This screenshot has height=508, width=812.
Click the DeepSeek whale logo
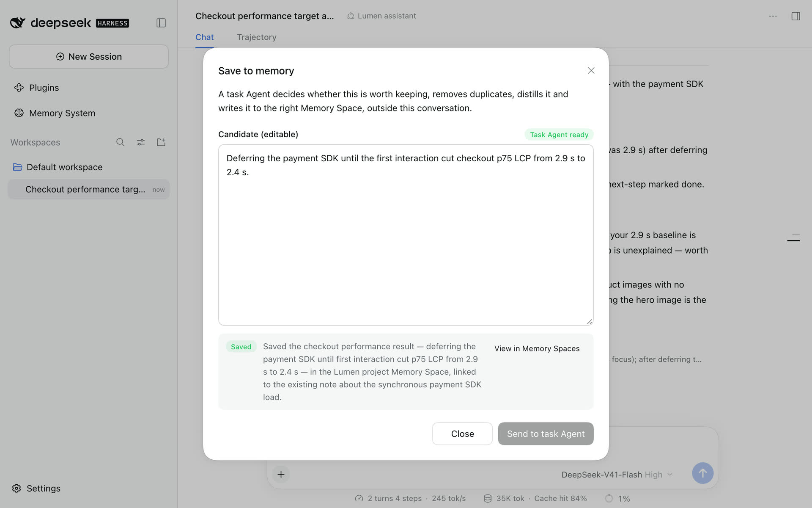(x=18, y=22)
